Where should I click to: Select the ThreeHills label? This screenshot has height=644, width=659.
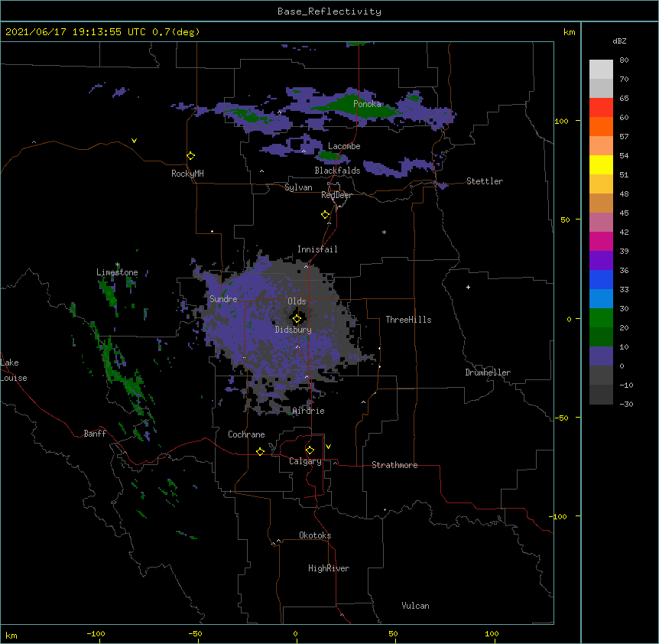click(408, 320)
